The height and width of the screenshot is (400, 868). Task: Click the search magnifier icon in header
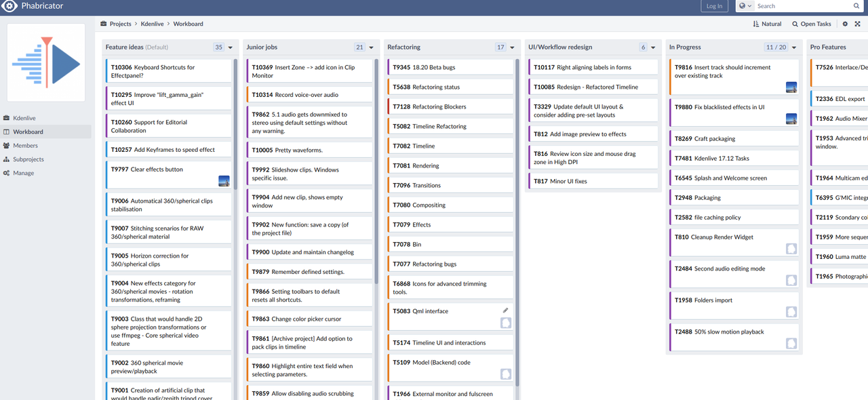856,6
